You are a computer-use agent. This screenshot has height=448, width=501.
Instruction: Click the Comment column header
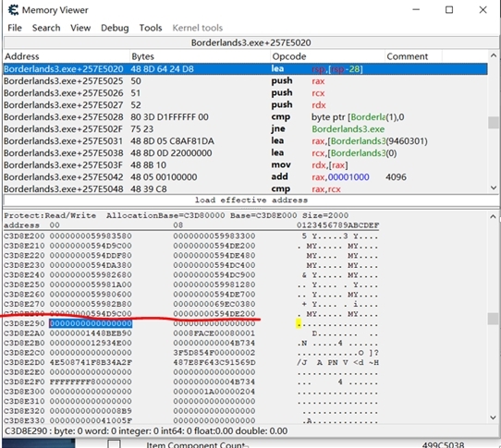tap(413, 56)
